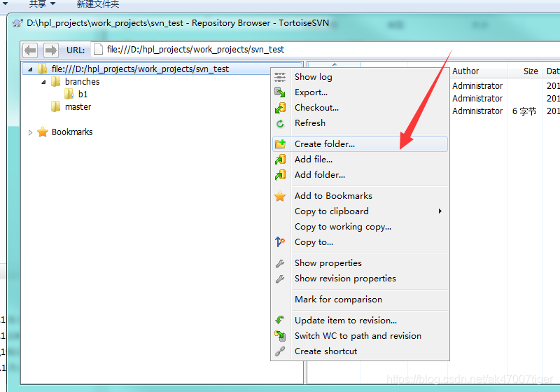Screen dimensions: 560x392
Task: Choose Checkout... from context menu
Action: coord(360,108)
